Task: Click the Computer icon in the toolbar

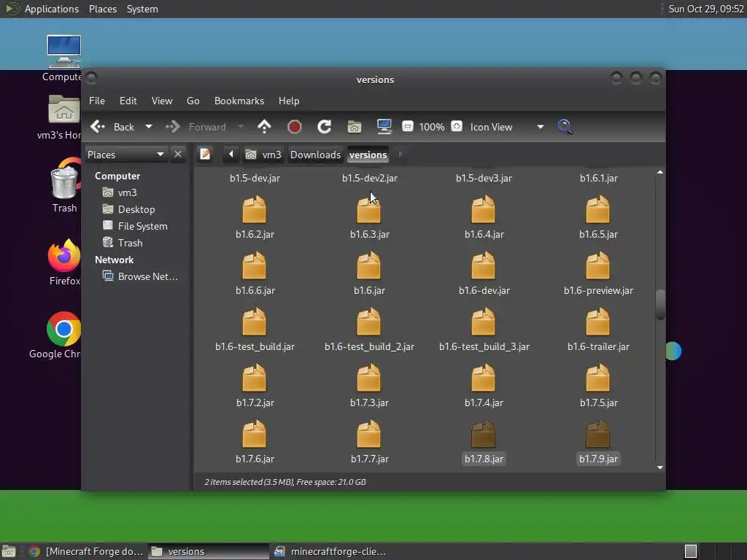Action: [384, 127]
